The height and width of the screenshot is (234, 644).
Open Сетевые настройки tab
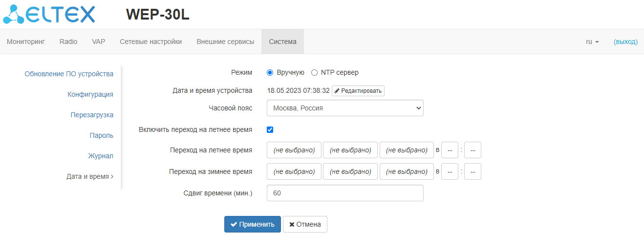click(x=151, y=42)
